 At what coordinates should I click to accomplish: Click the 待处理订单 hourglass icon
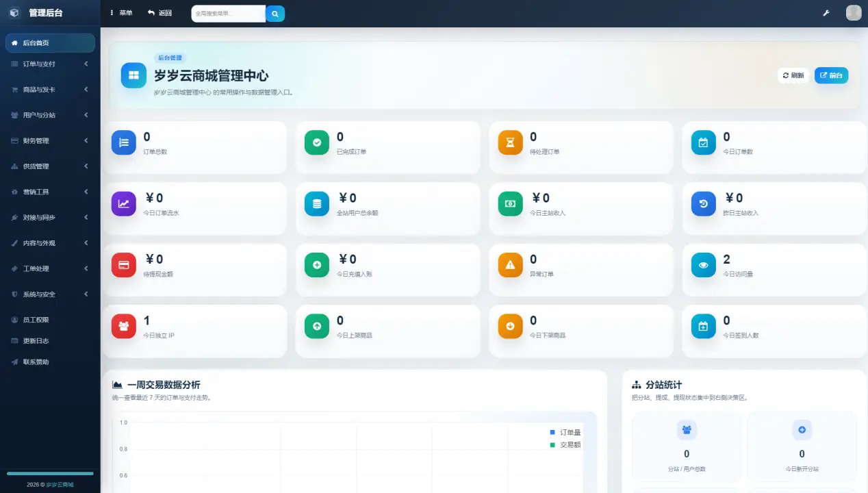tap(511, 142)
